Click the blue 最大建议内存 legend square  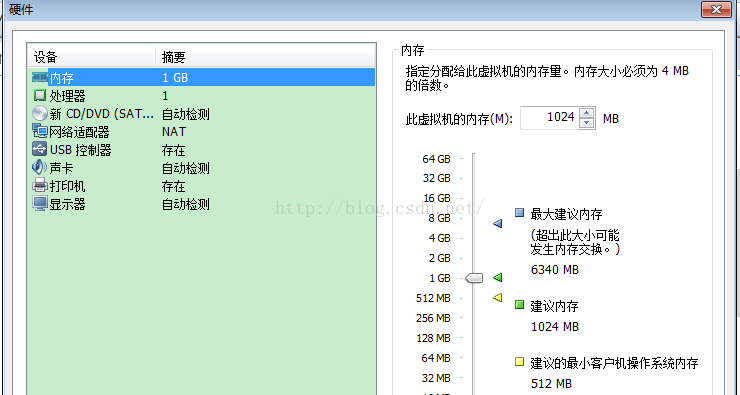click(519, 213)
